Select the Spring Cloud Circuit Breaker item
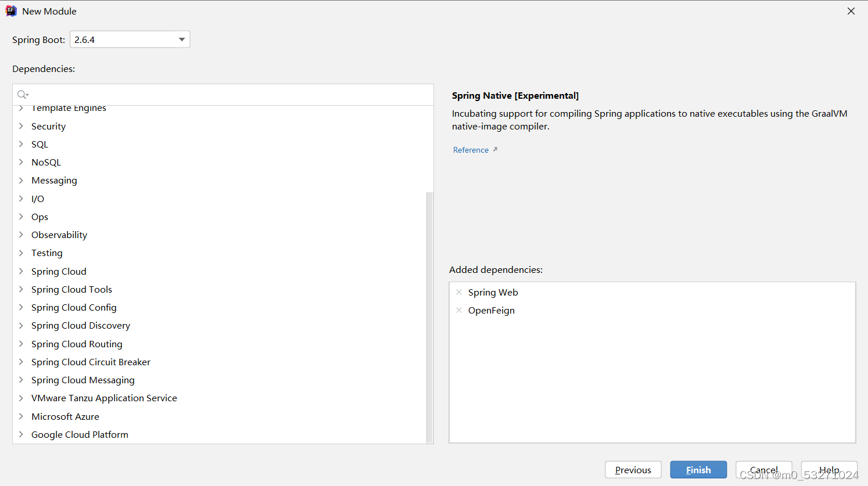 tap(91, 362)
